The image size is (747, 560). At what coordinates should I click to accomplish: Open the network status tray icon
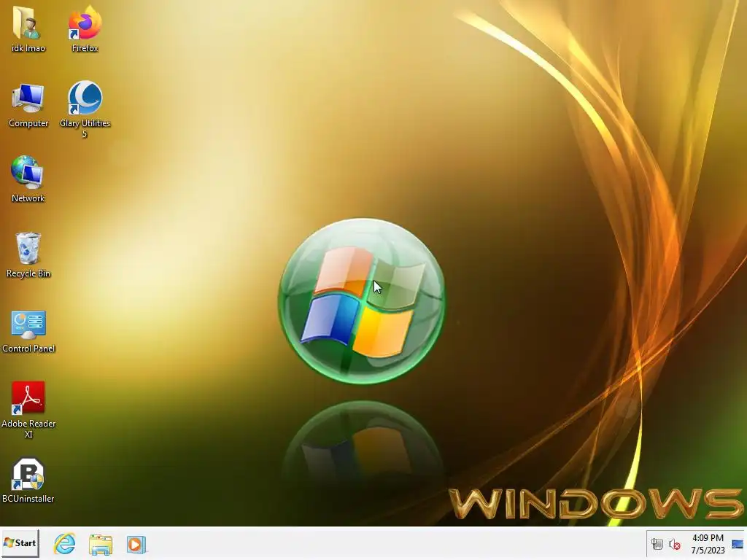click(x=657, y=544)
